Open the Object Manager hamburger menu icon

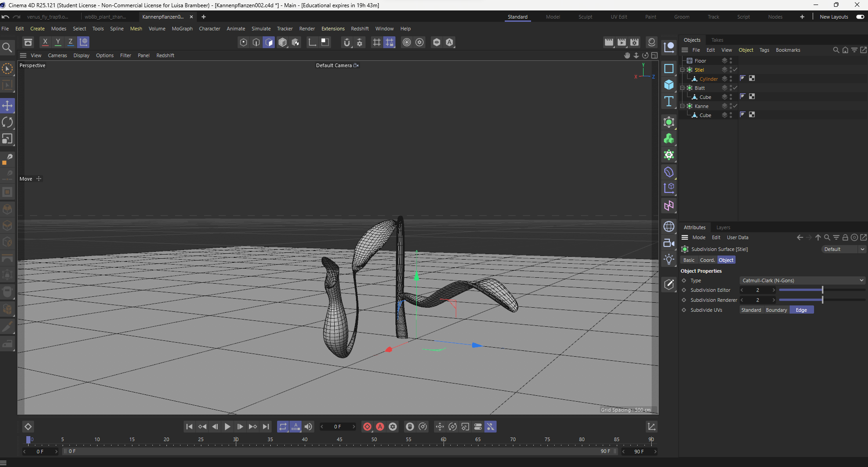tap(685, 50)
